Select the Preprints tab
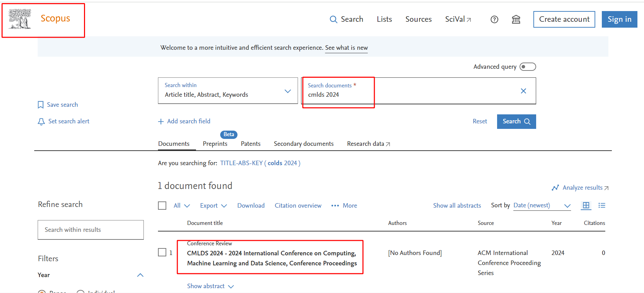The width and height of the screenshot is (644, 293). coord(215,144)
